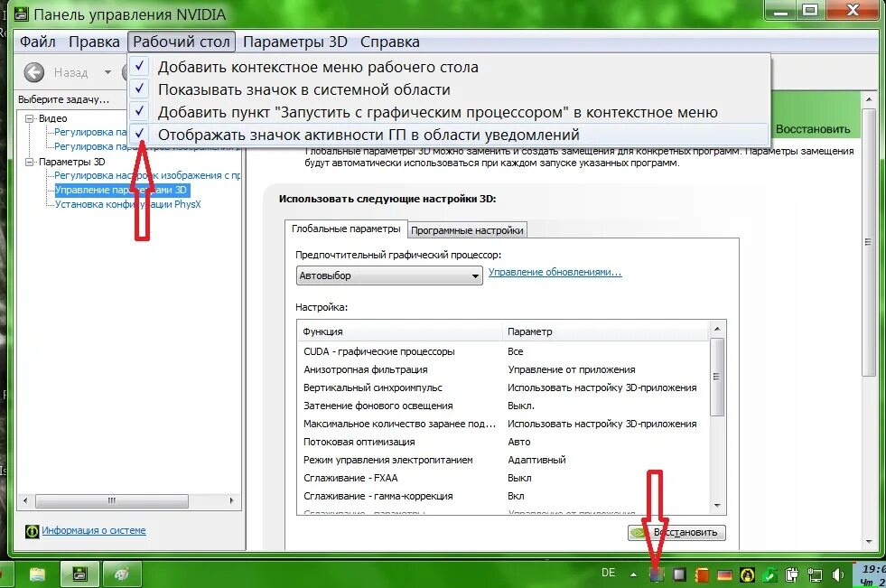The width and height of the screenshot is (886, 588).
Task: Click the task tree scroll right arrow
Action: tap(231, 500)
